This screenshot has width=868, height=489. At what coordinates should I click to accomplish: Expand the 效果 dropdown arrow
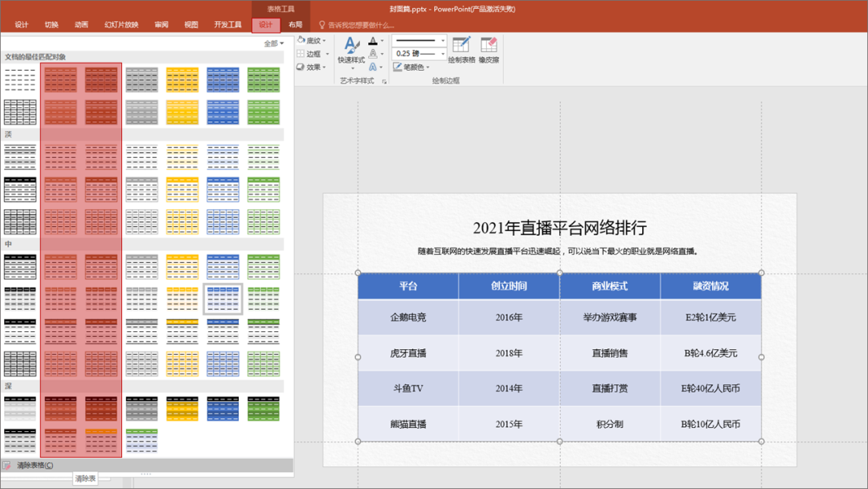[325, 67]
